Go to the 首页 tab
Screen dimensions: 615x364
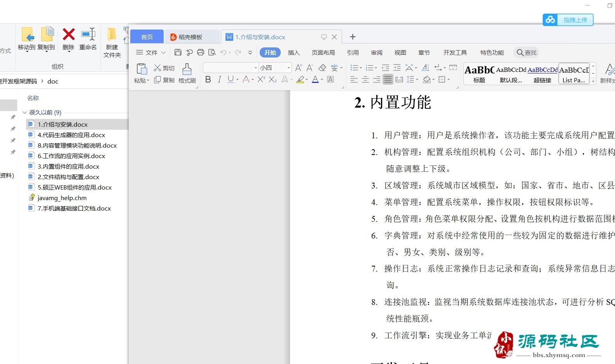pos(147,37)
